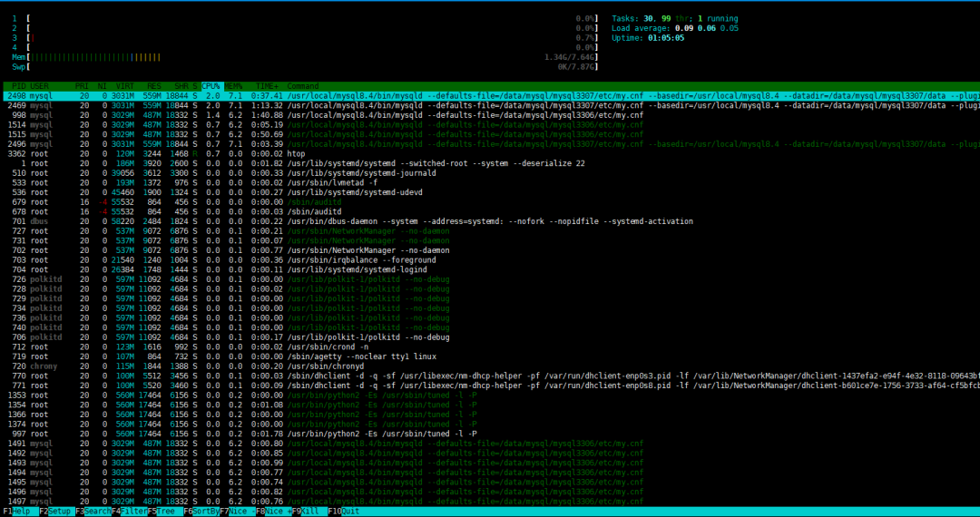
Task: Select polkitd main process row PID 706
Action: coord(490,337)
